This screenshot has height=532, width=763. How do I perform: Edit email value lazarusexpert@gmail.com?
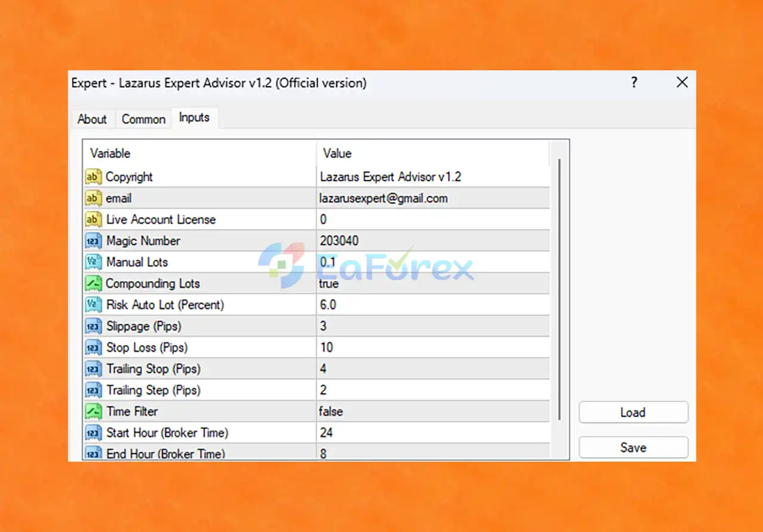click(433, 198)
